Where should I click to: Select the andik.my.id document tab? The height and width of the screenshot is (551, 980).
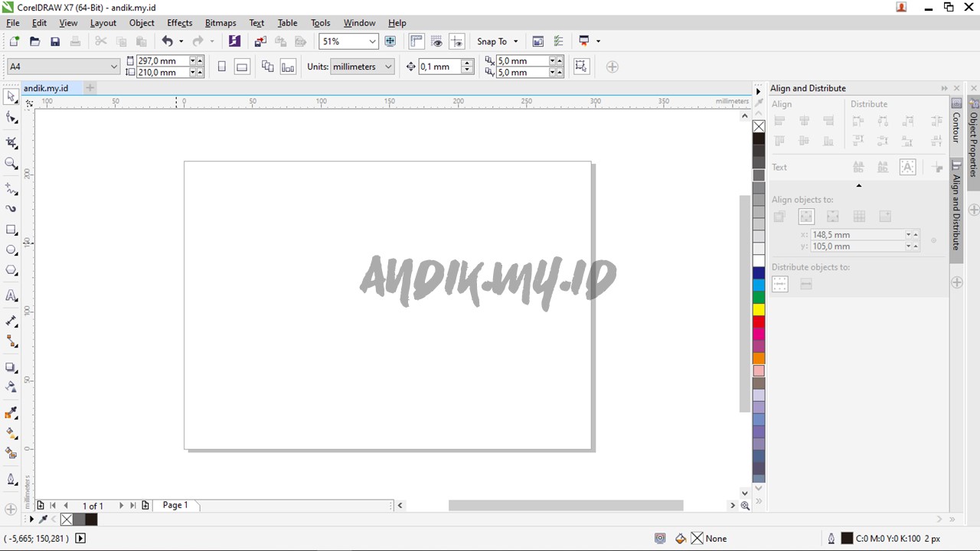point(46,88)
